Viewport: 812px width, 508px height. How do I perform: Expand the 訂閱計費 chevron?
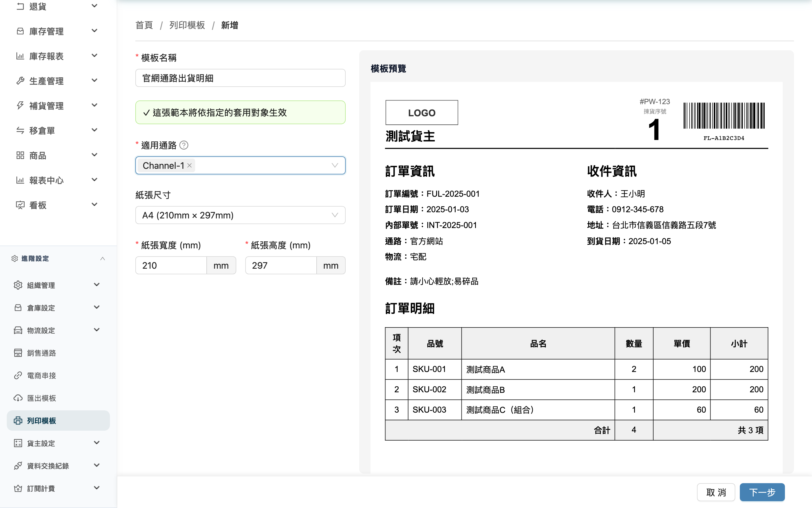97,488
